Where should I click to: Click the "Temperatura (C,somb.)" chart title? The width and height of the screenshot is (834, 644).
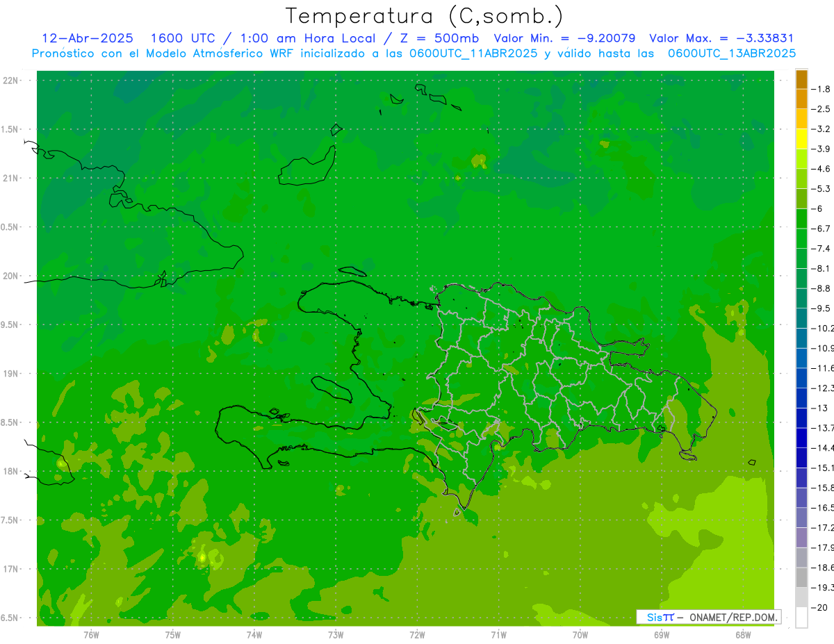(425, 16)
